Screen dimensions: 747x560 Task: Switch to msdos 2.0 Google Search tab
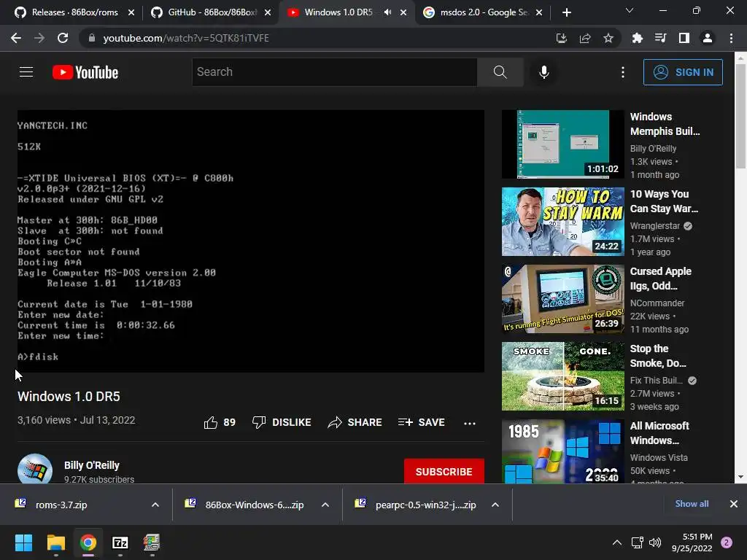click(483, 12)
